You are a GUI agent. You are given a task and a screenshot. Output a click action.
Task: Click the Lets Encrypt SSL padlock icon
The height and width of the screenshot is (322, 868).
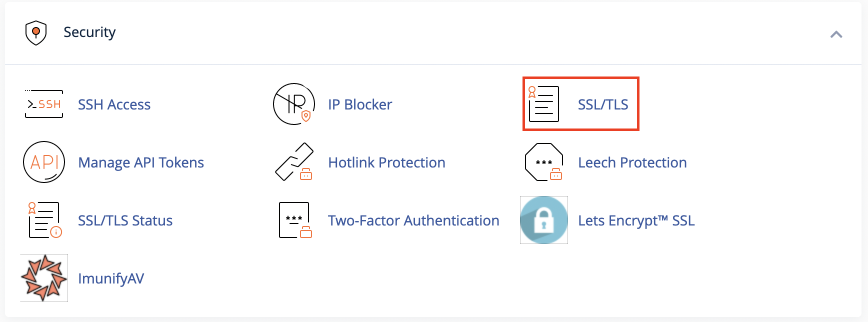tap(544, 220)
